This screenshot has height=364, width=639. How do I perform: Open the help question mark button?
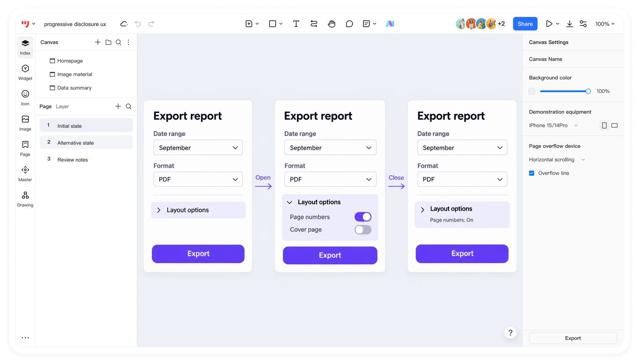510,333
